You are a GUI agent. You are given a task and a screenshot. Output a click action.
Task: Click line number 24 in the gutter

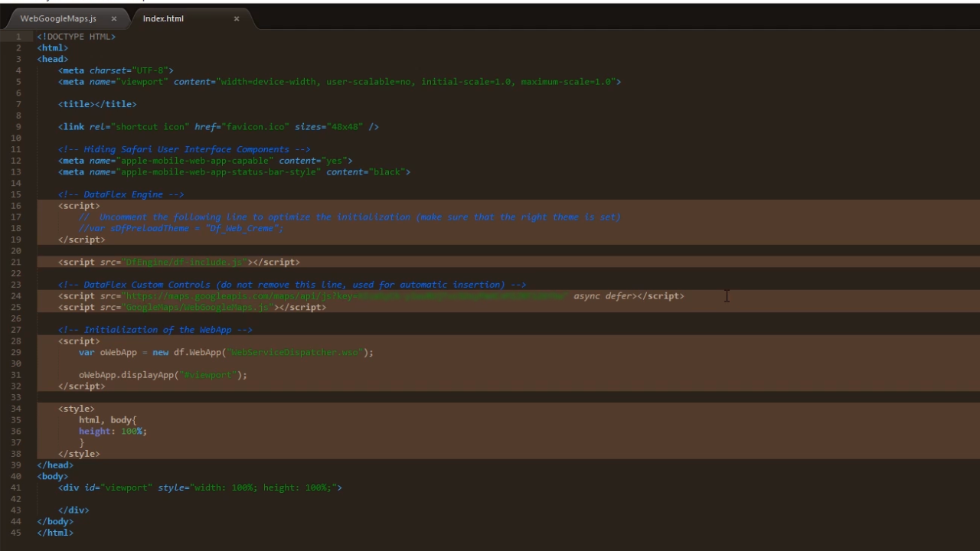point(16,296)
